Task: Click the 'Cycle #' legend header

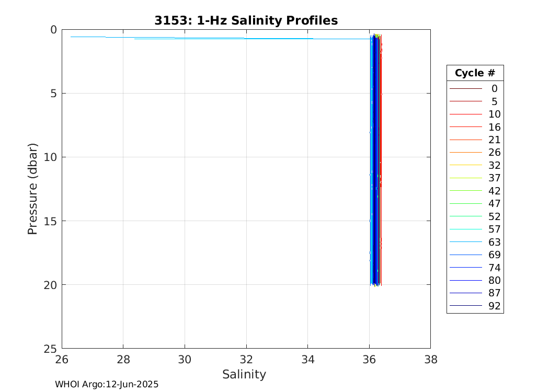Action: tap(475, 73)
